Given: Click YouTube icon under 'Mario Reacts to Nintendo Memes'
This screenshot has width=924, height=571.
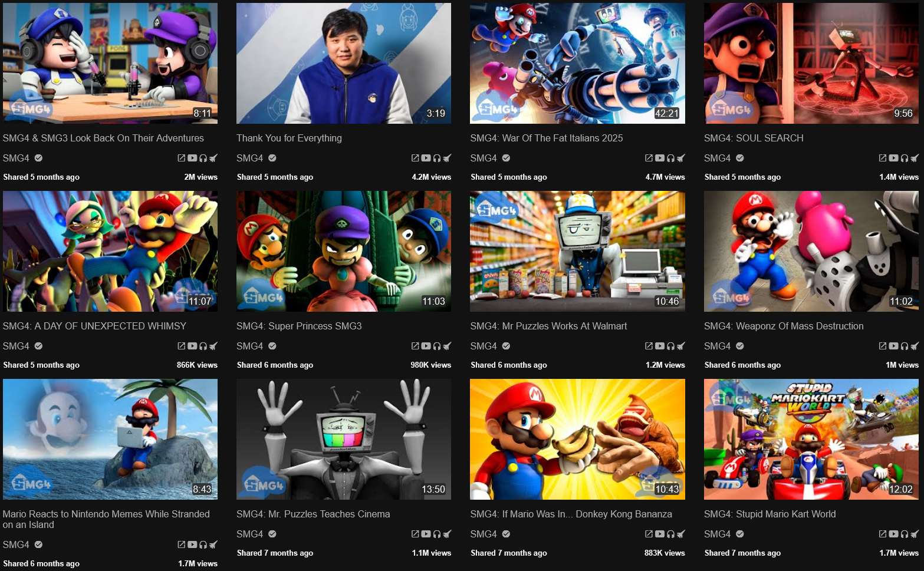Looking at the screenshot, I should tap(192, 544).
